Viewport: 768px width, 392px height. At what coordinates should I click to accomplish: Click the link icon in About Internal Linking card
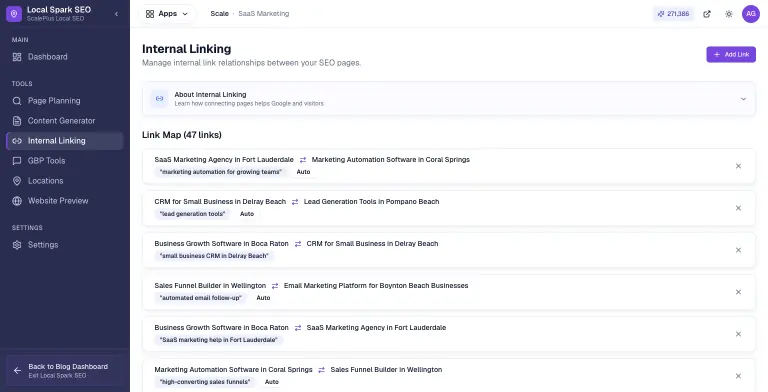pyautogui.click(x=159, y=98)
